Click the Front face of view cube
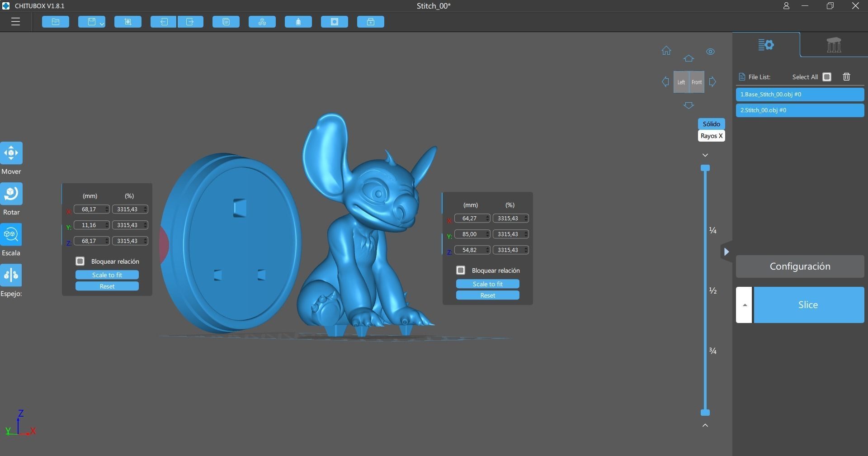The image size is (868, 456). coord(697,82)
